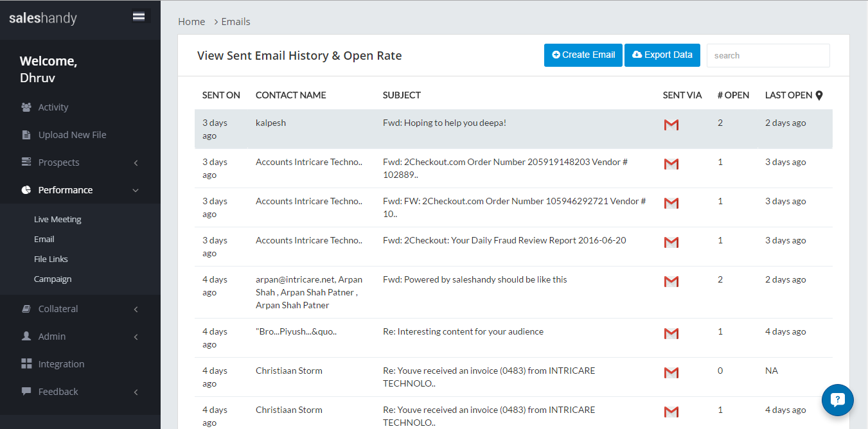Click the Gmail icon in kalpesh row

coord(671,125)
